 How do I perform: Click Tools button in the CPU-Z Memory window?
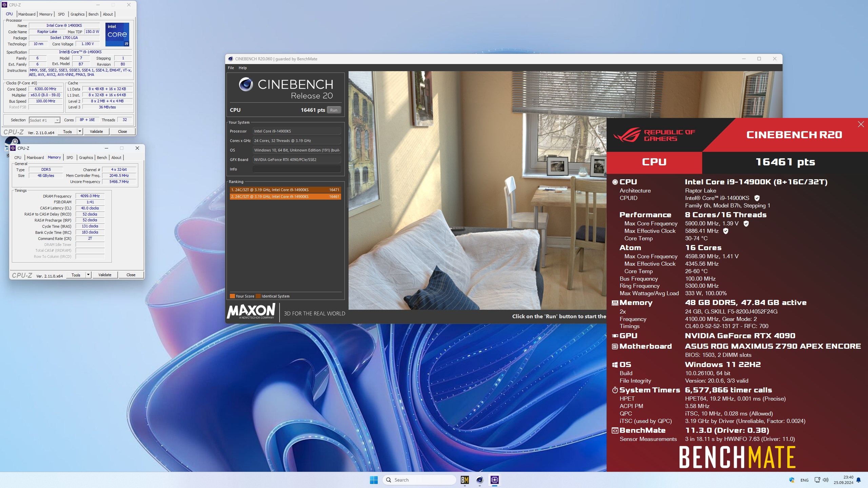pos(76,275)
